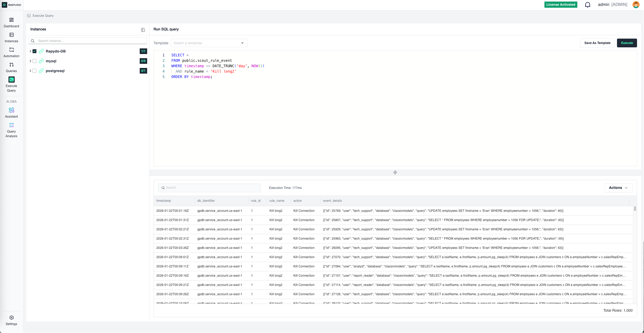Expand the Rapydo-DB tree node

[30, 51]
